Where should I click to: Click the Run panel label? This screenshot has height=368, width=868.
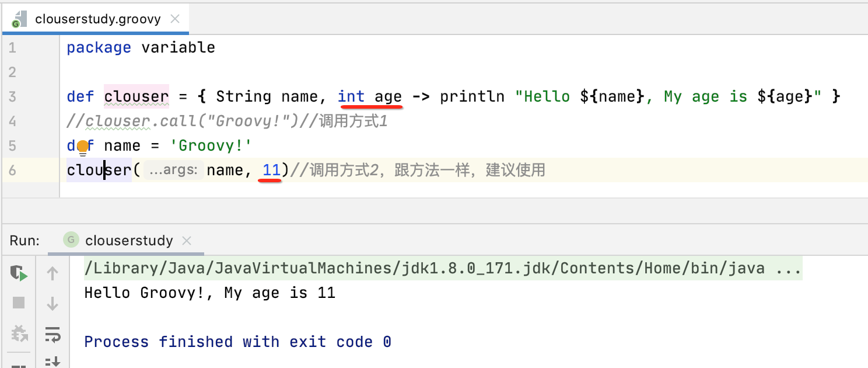tap(24, 241)
